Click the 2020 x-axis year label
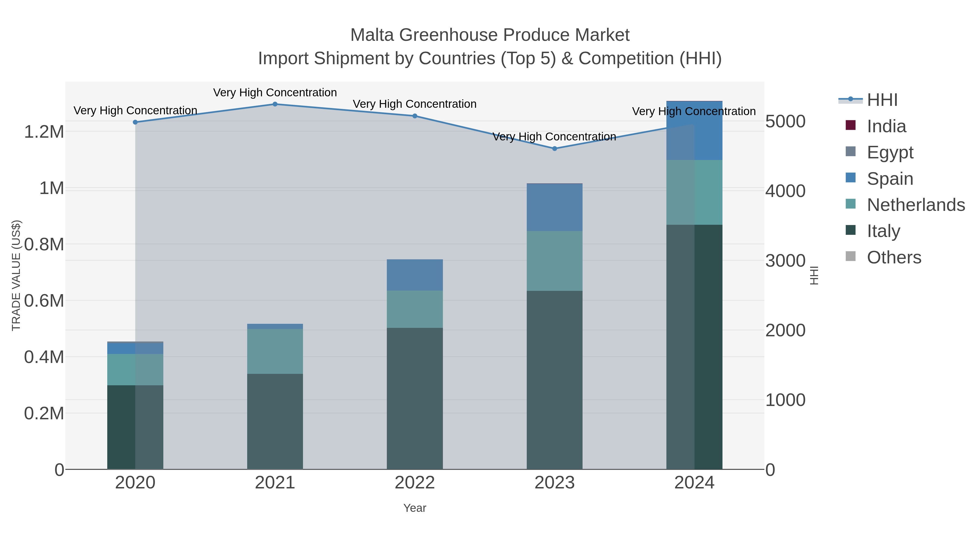The image size is (980, 551). coord(135,483)
